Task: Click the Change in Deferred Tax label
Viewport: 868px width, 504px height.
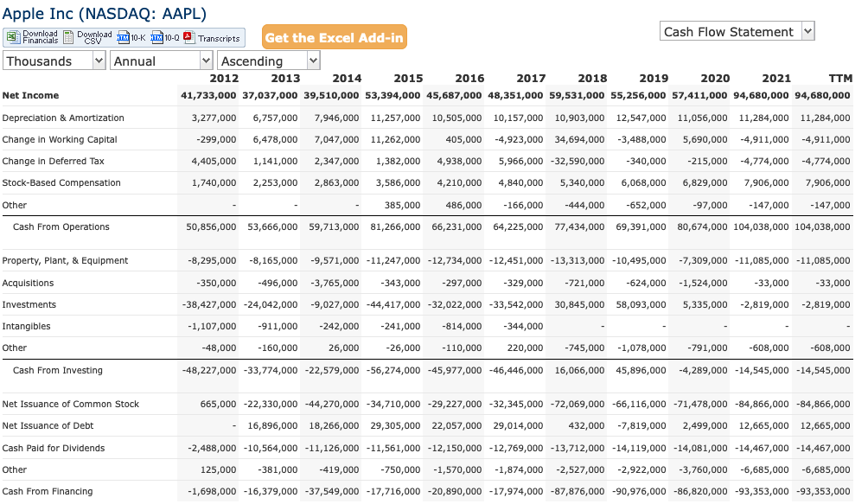Action: 53,161
